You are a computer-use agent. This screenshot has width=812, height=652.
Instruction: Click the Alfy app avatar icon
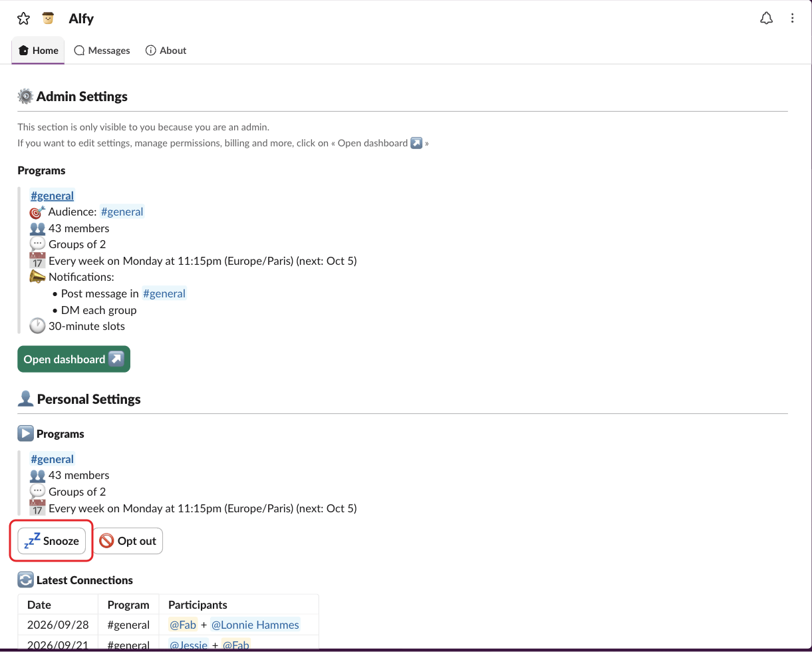tap(48, 18)
